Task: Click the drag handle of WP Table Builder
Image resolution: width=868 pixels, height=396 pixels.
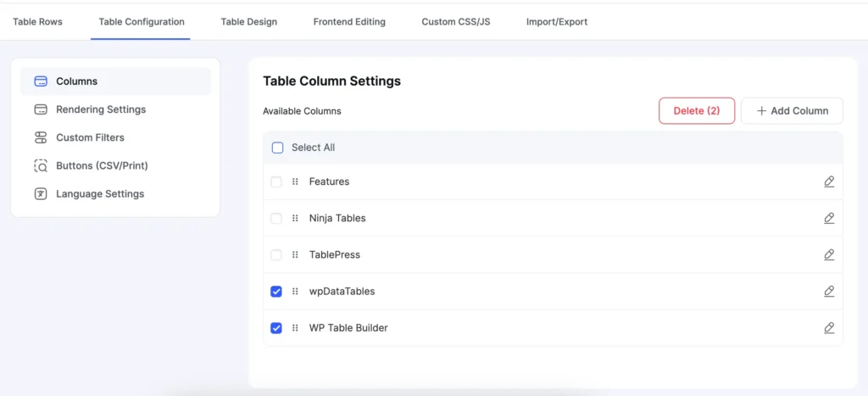Action: 295,328
